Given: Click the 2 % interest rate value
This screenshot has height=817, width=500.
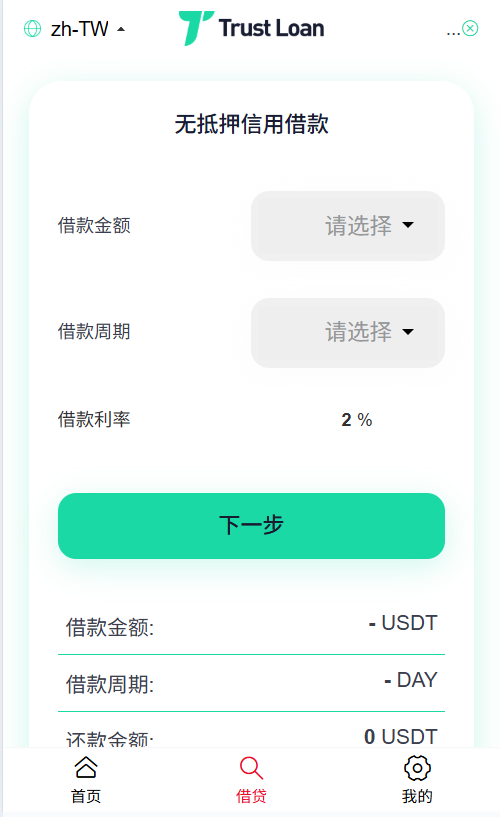Looking at the screenshot, I should coord(357,420).
